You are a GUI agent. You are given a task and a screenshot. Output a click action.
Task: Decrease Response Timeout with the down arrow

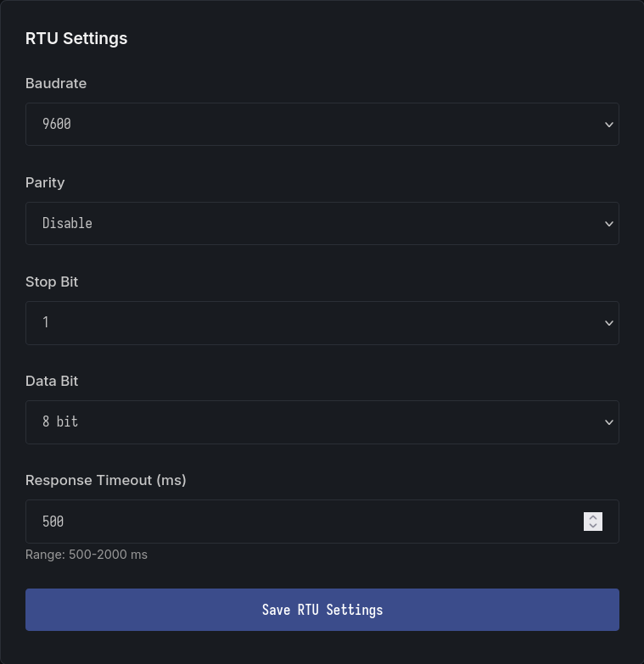pos(593,526)
